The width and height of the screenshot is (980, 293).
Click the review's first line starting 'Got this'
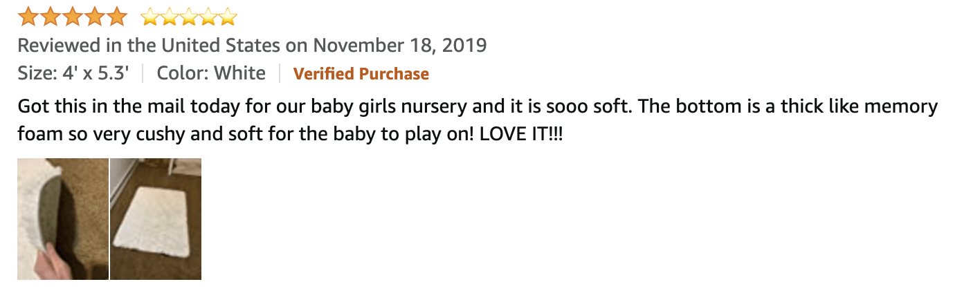point(277,107)
